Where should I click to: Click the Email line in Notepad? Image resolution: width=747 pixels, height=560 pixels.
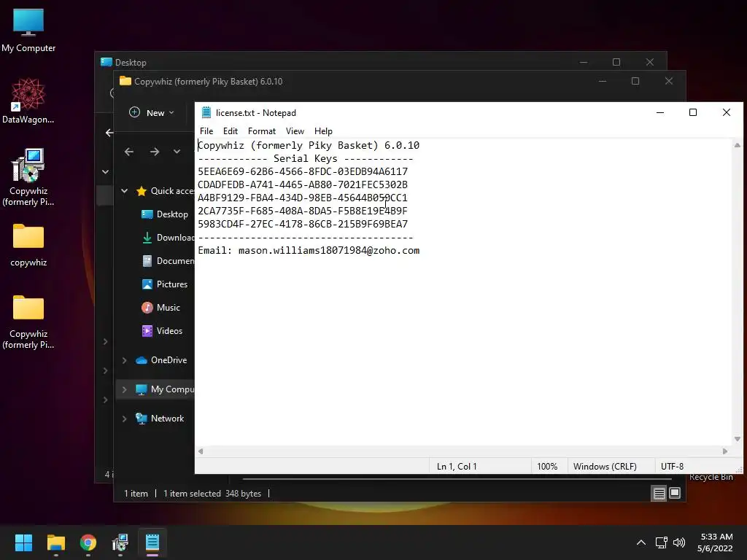(x=309, y=251)
